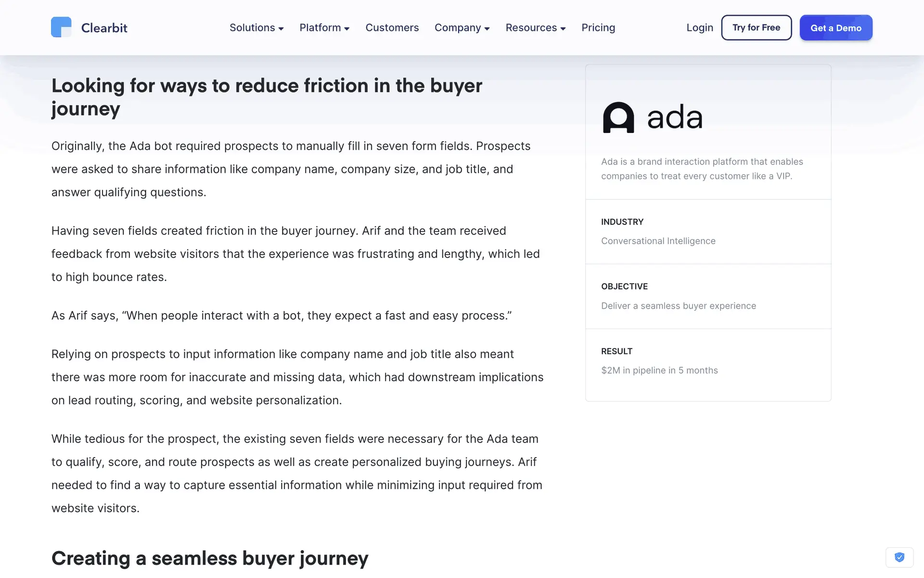The image size is (924, 578).
Task: Click the blue shield privacy badge
Action: point(899,557)
